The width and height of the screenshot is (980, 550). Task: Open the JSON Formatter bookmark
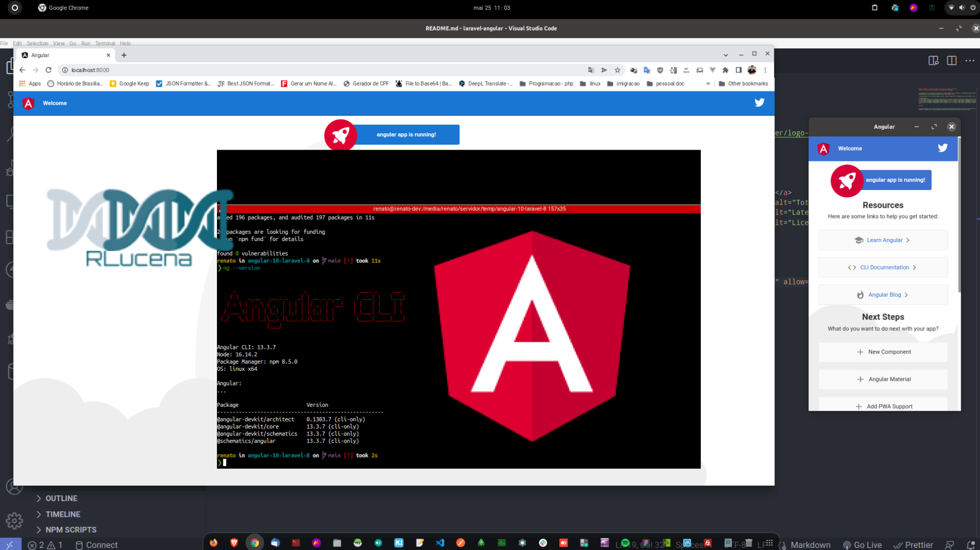183,84
